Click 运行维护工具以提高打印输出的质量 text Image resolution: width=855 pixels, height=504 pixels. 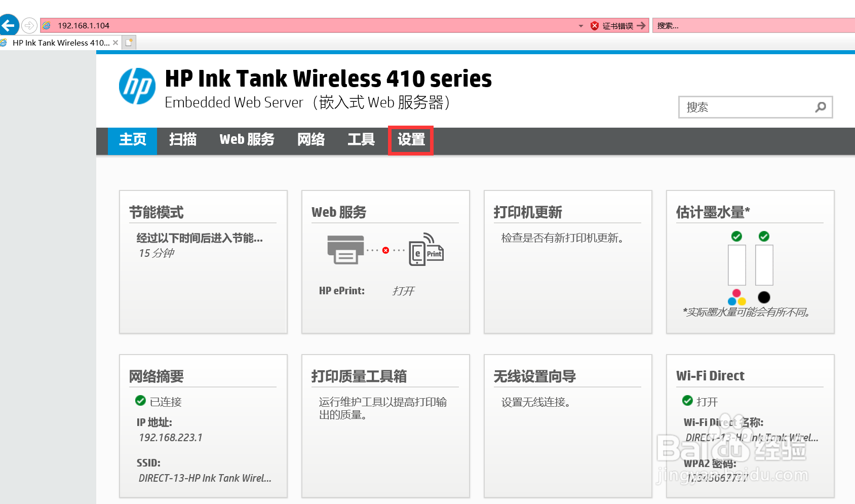tap(383, 408)
